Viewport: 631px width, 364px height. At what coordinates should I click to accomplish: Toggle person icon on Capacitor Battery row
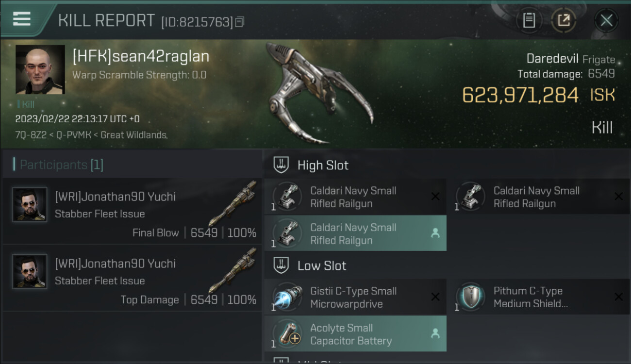435,334
